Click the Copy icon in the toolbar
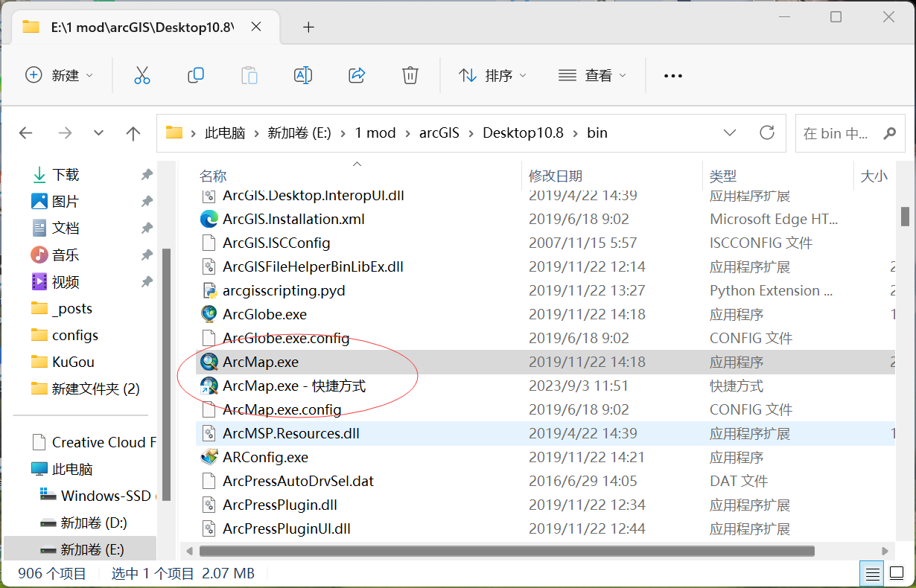The height and width of the screenshot is (588, 916). pos(195,74)
